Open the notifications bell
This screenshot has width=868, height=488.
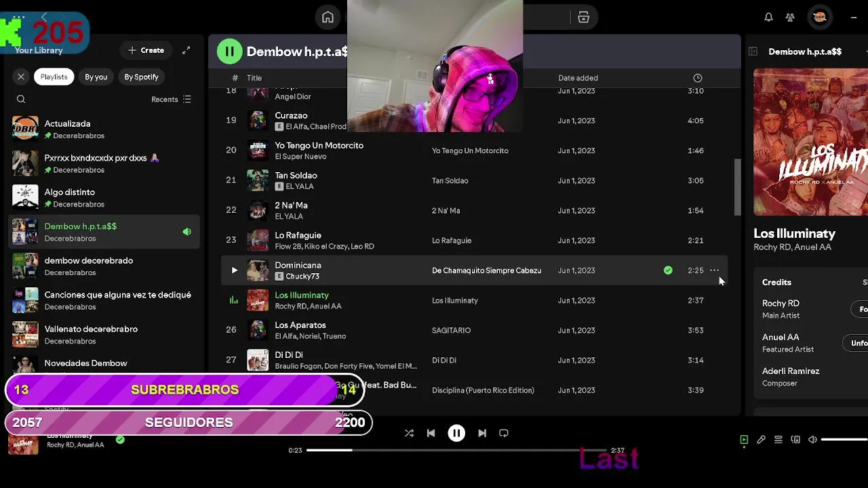768,18
